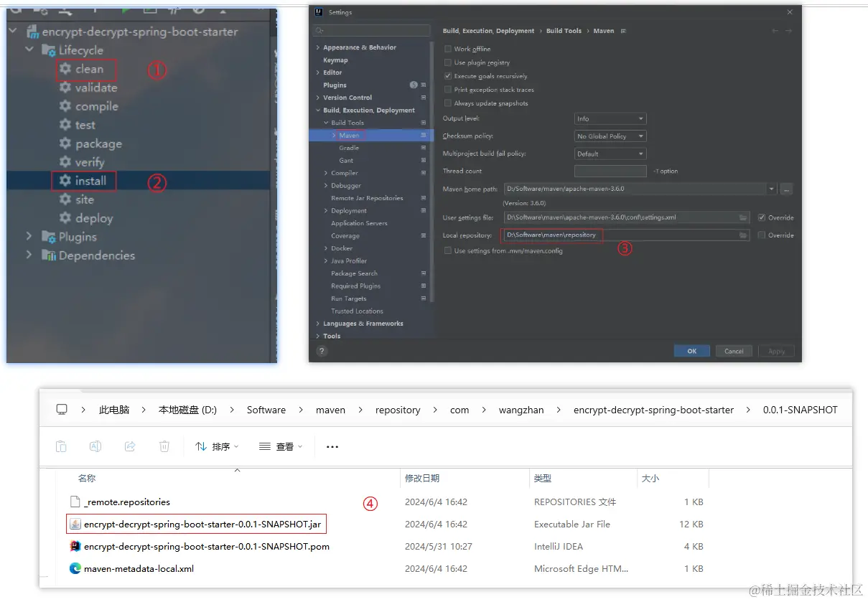Screen dimensions: 868x602
Task: Collapse the Lifecycle node in Maven panel
Action: 29,50
